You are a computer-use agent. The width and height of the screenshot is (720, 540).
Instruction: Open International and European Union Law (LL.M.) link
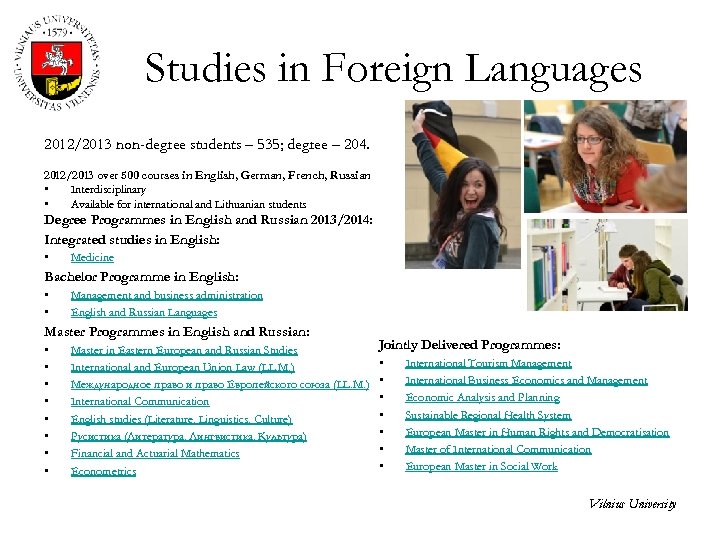tap(182, 367)
